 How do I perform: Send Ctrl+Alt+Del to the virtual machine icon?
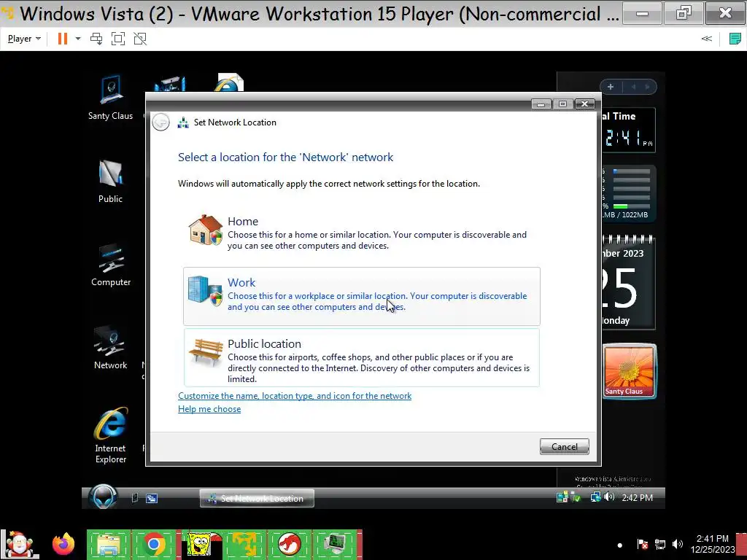coord(96,39)
